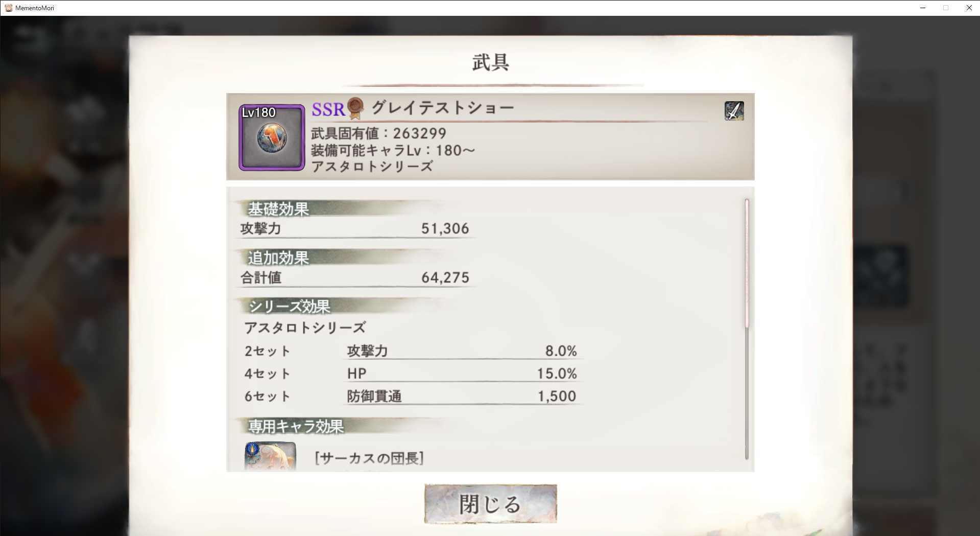Click the 6セット 防御貫通 1,500 row
The height and width of the screenshot is (536, 980).
(411, 396)
